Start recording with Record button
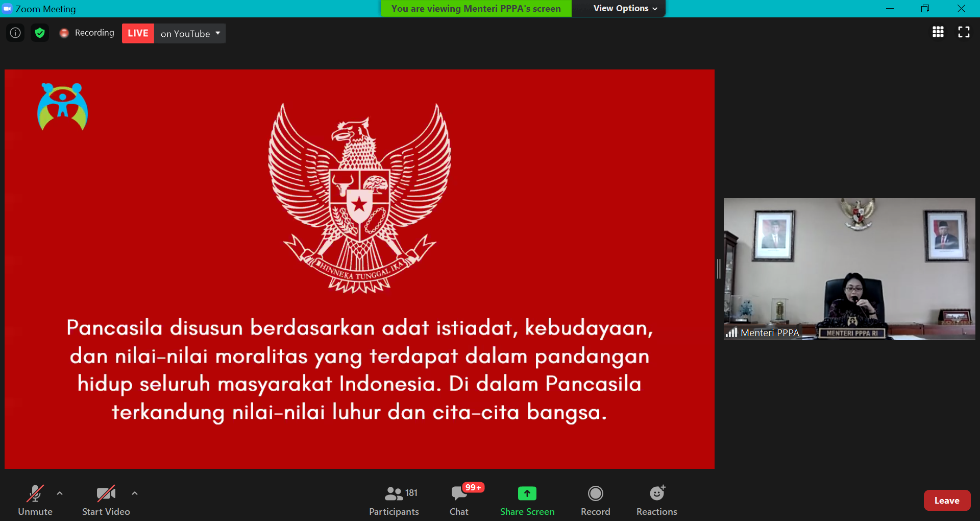This screenshot has height=521, width=980. [x=595, y=500]
